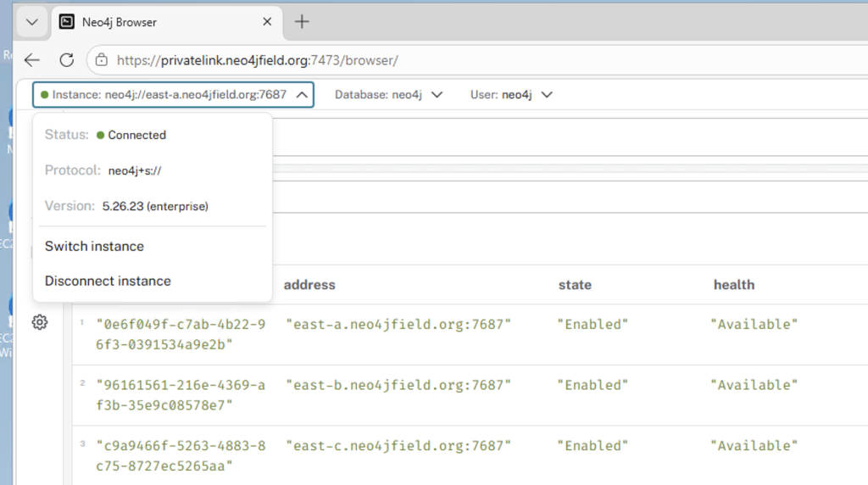Open the browser tab search chevron
This screenshot has height=485, width=868.
pyautogui.click(x=31, y=22)
